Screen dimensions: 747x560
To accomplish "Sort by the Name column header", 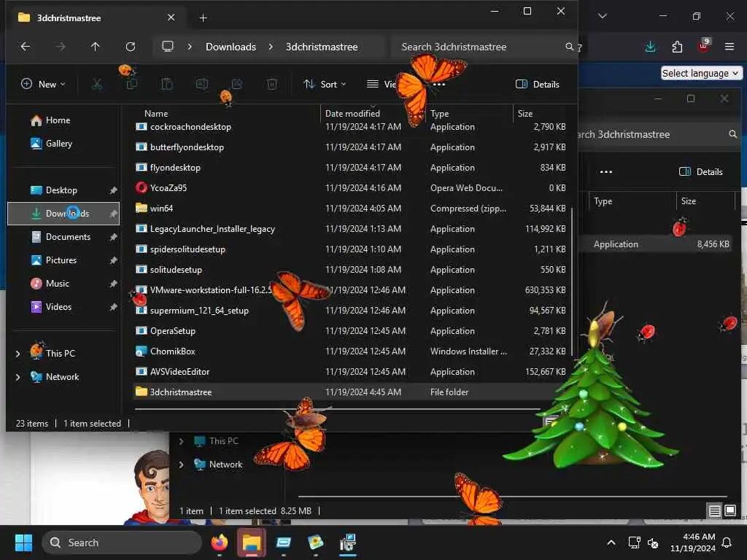I will pyautogui.click(x=156, y=114).
